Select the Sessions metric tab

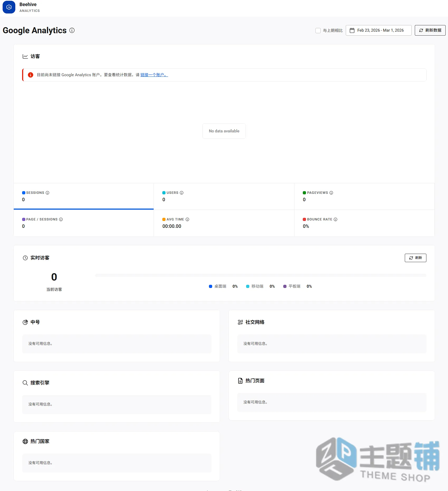pos(84,196)
